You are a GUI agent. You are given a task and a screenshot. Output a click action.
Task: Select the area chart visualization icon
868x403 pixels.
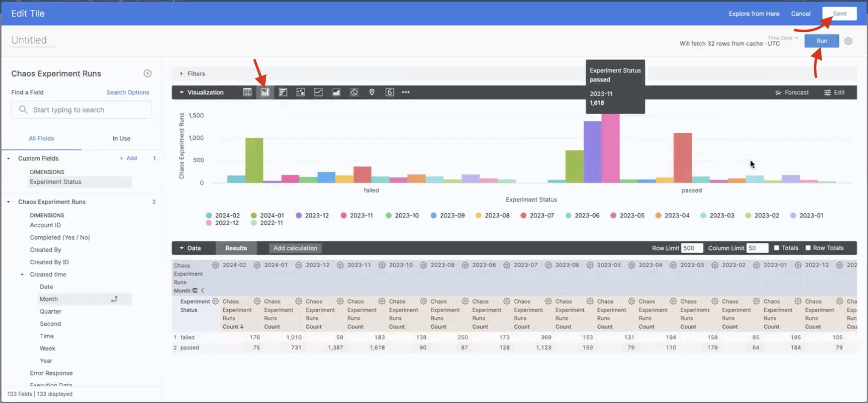click(336, 92)
